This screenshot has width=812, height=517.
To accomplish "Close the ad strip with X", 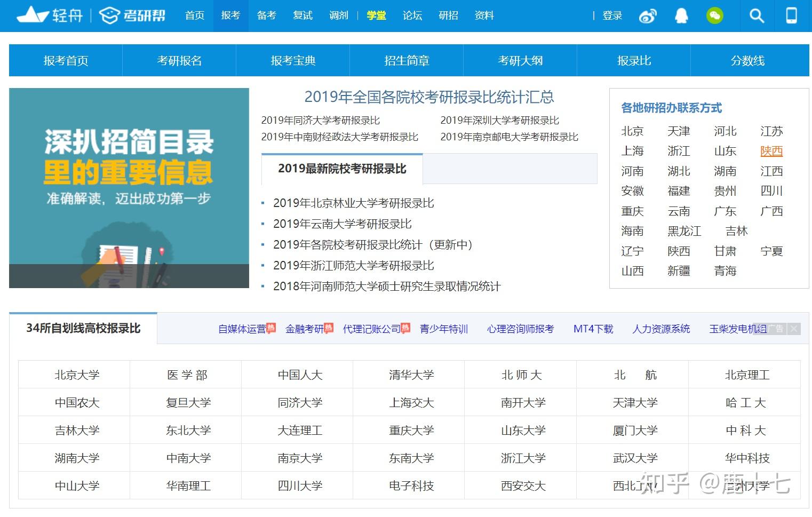I will click(794, 329).
